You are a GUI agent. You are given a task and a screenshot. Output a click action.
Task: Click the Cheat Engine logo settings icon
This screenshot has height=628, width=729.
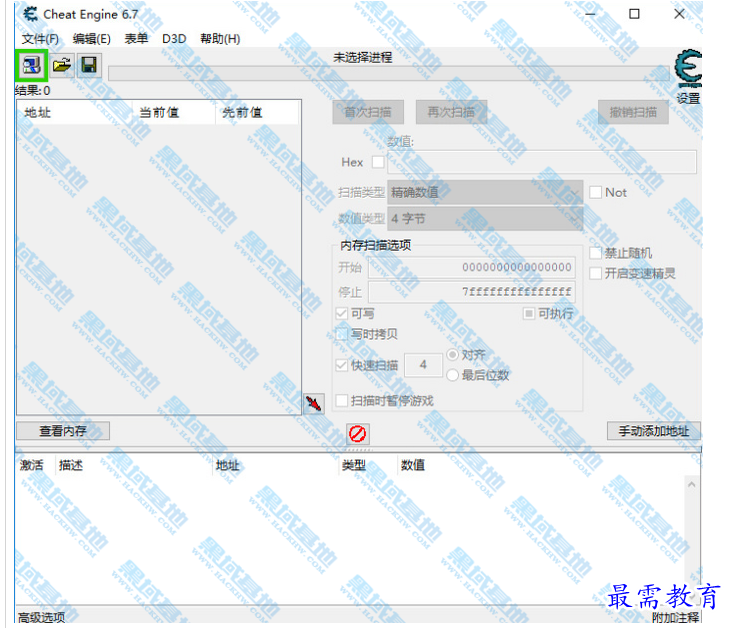688,69
